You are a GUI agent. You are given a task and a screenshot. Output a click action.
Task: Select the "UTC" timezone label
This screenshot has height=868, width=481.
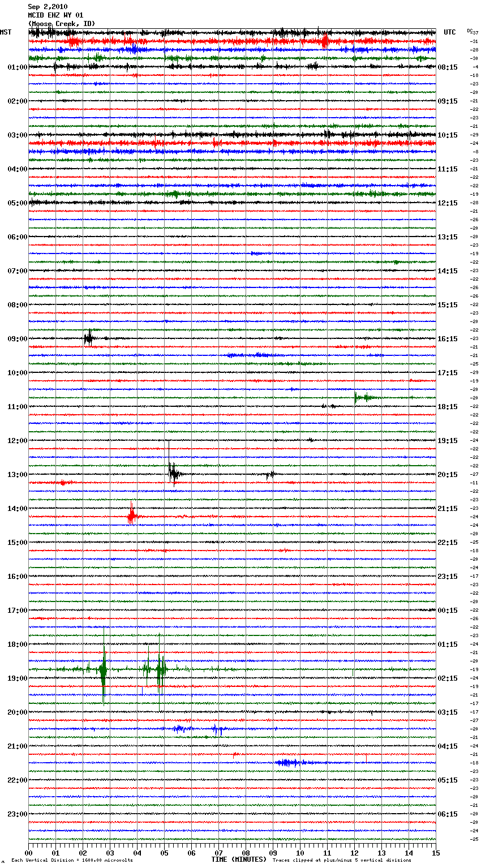pos(450,32)
